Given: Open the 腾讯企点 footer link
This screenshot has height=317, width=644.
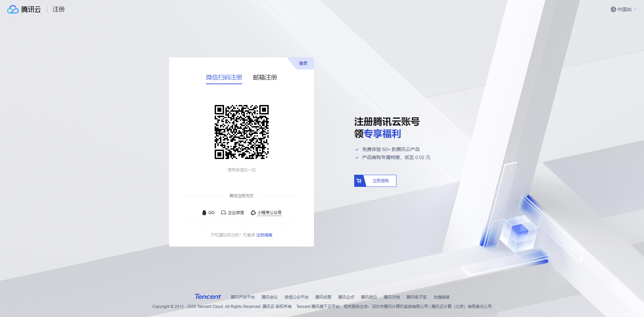Looking at the screenshot, I should pyautogui.click(x=346, y=297).
